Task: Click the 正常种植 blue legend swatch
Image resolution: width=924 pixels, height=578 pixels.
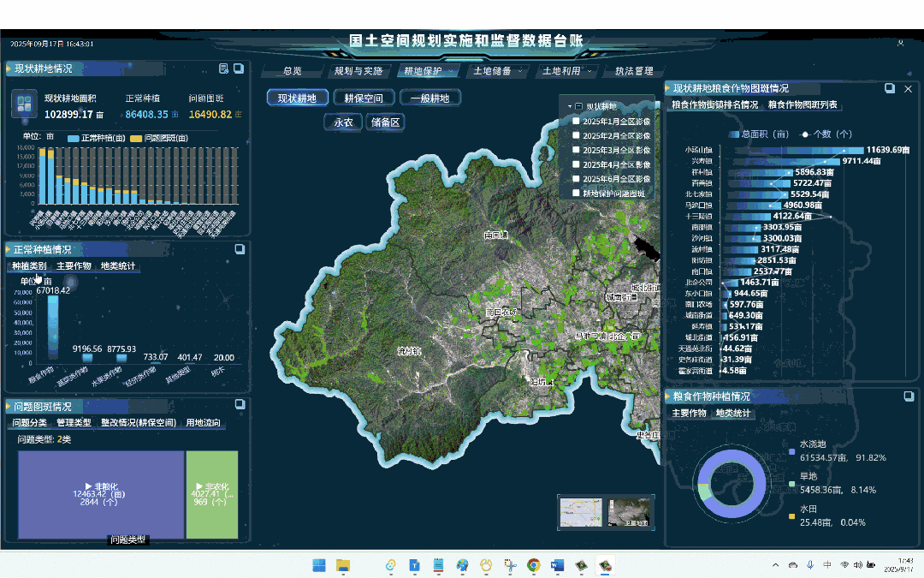Action: pos(73,138)
